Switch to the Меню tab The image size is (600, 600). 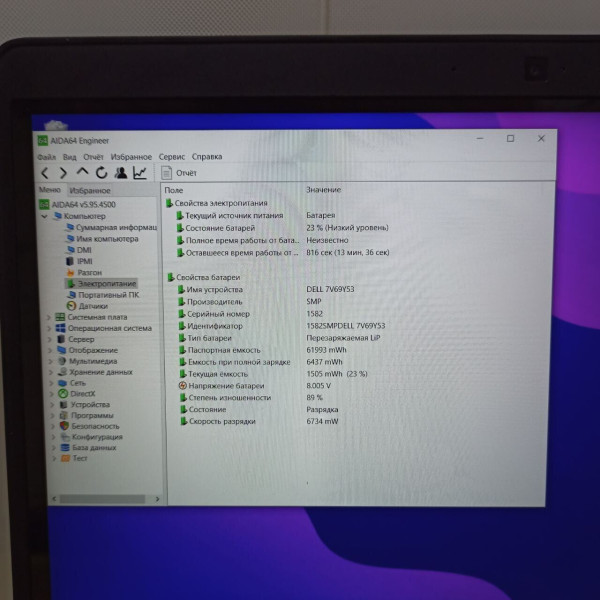click(50, 190)
